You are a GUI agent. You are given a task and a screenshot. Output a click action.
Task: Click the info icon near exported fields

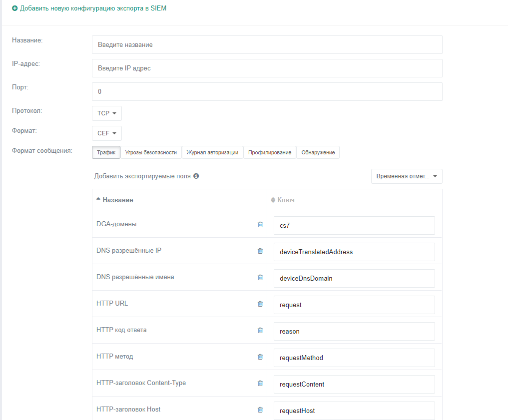coord(196,176)
